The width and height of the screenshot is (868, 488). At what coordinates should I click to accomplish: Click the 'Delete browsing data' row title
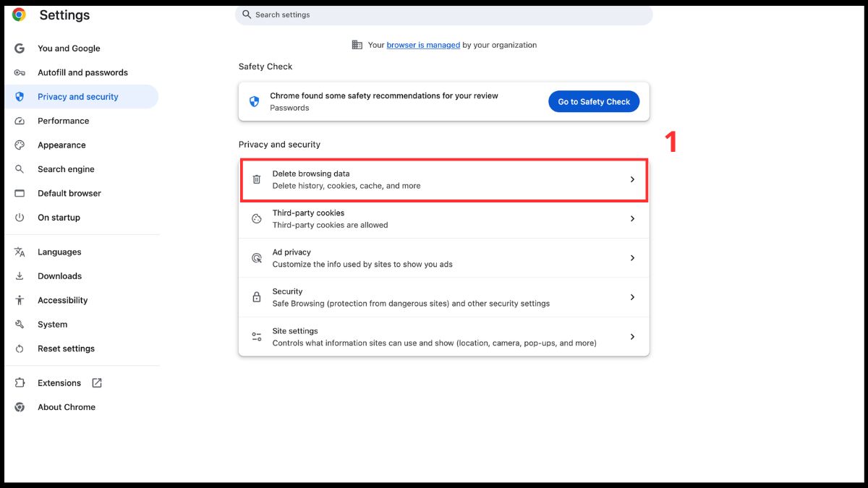click(311, 174)
